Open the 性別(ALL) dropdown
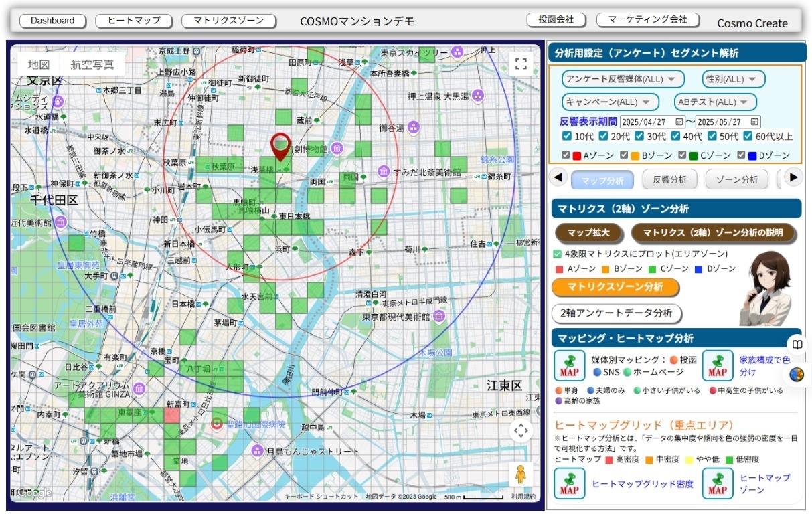The width and height of the screenshot is (812, 516). pos(733,79)
